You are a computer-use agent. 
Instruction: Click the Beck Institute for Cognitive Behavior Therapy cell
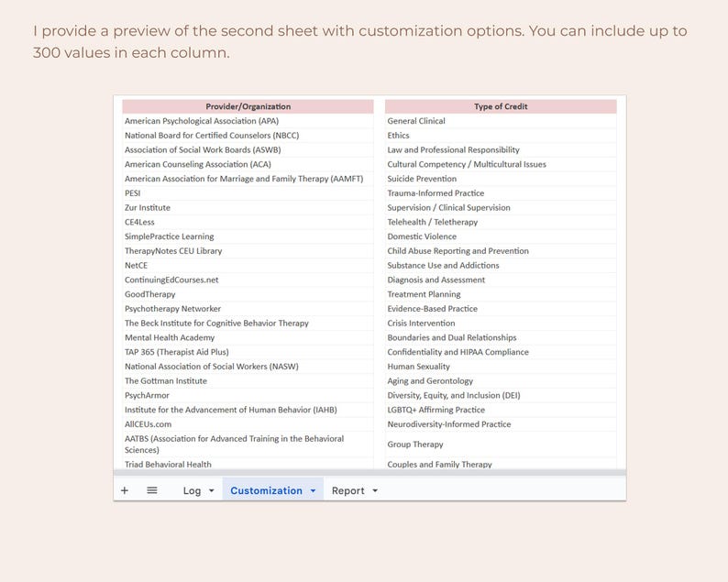click(248, 323)
